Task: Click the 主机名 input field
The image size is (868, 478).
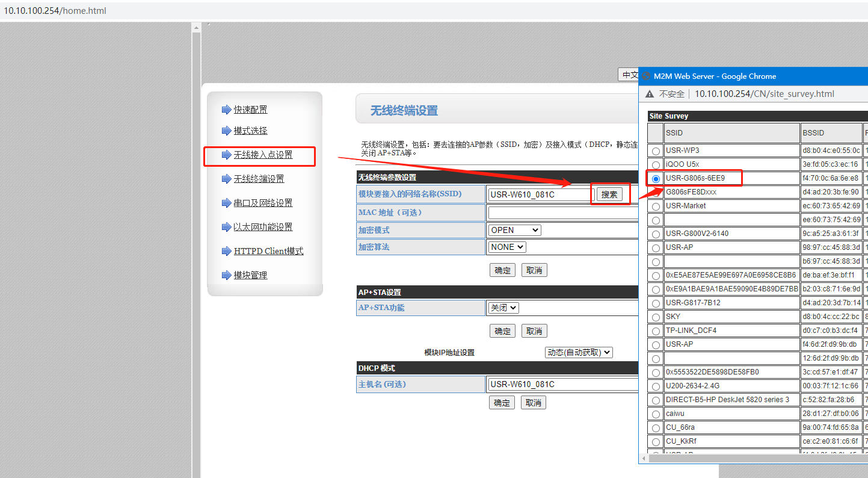Action: point(562,384)
